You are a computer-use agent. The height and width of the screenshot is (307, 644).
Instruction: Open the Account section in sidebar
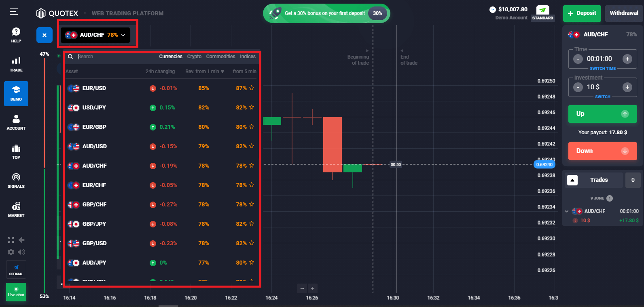pos(16,122)
